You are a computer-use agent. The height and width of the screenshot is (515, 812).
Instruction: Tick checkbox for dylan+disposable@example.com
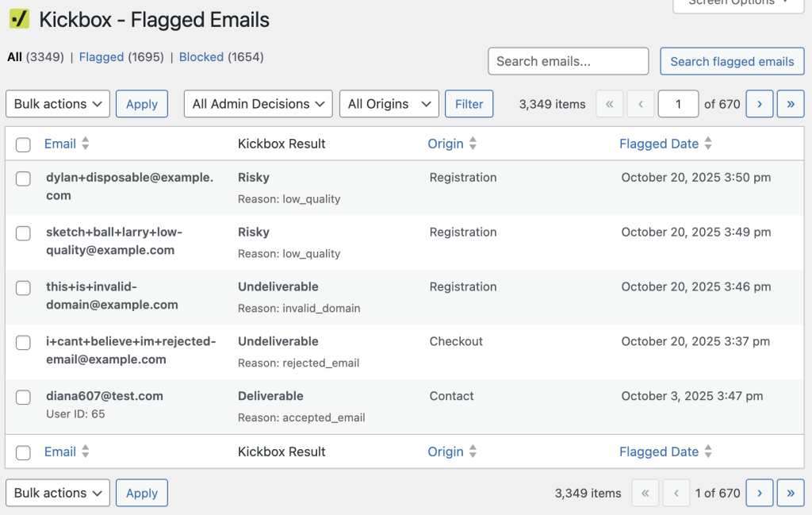(24, 179)
